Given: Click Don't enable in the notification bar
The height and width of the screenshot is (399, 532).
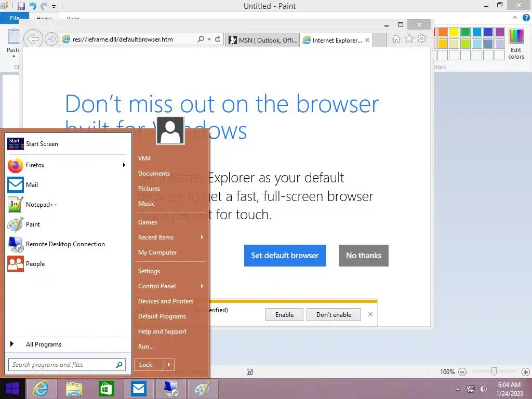Looking at the screenshot, I should point(334,314).
